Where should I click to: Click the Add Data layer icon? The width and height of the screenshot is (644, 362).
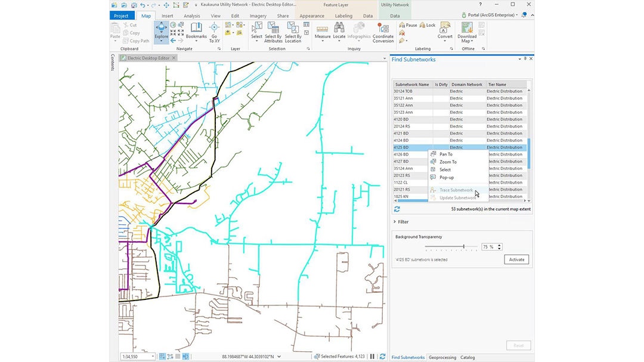(228, 32)
